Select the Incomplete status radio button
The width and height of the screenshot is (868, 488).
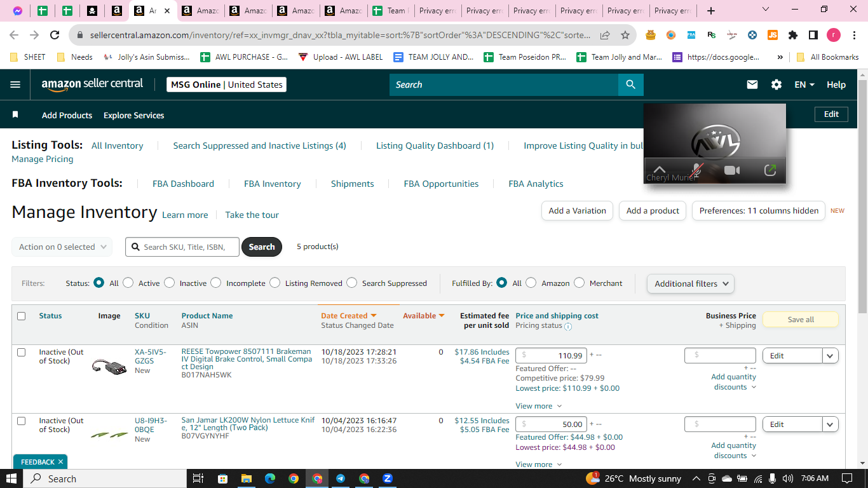click(216, 283)
